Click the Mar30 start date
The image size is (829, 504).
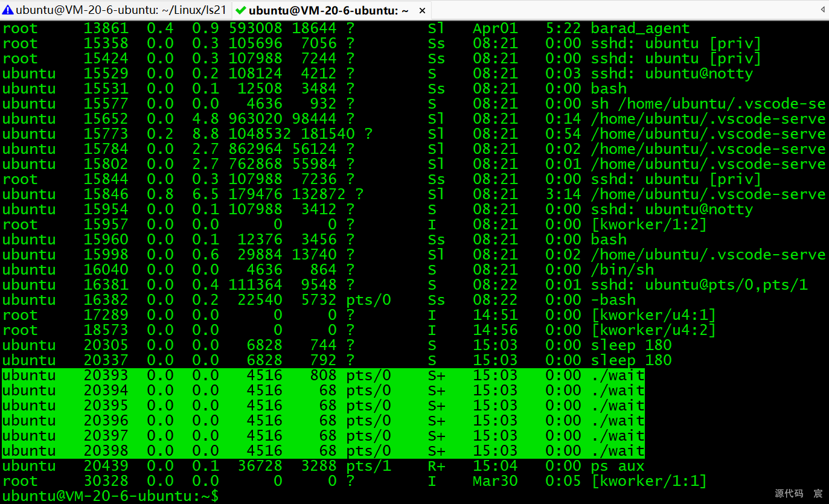pyautogui.click(x=495, y=481)
